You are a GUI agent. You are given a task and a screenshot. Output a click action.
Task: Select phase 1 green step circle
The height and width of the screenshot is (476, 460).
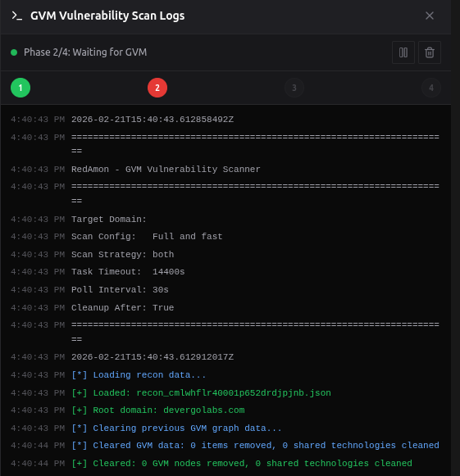point(20,88)
